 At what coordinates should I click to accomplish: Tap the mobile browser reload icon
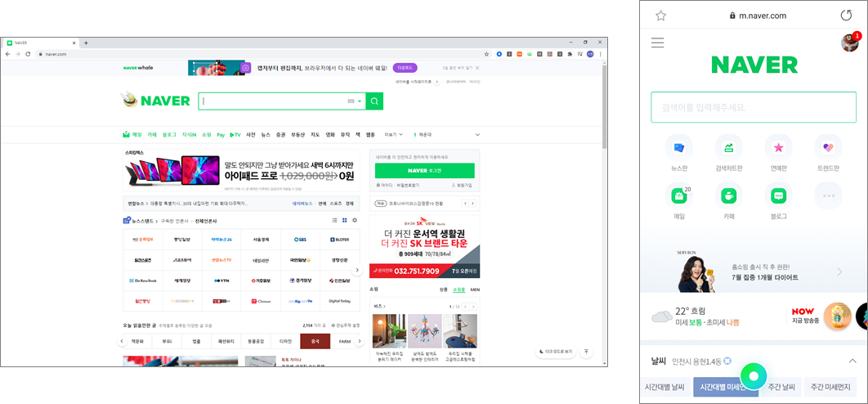coord(846,16)
